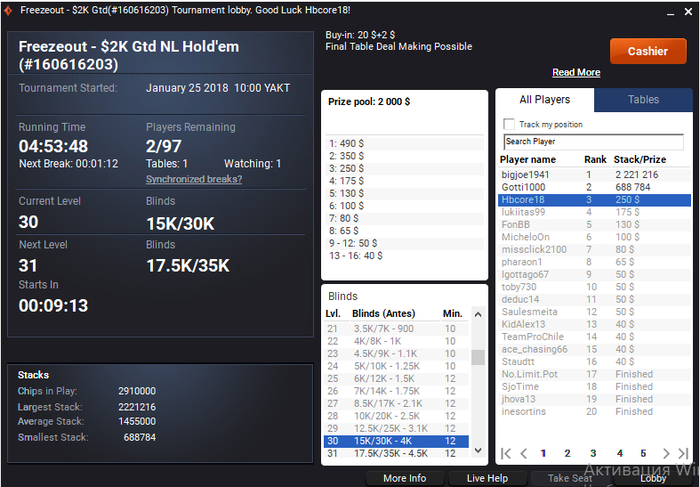Jump to last page of player list
Viewport: 700px width, 487px height.
[x=683, y=454]
